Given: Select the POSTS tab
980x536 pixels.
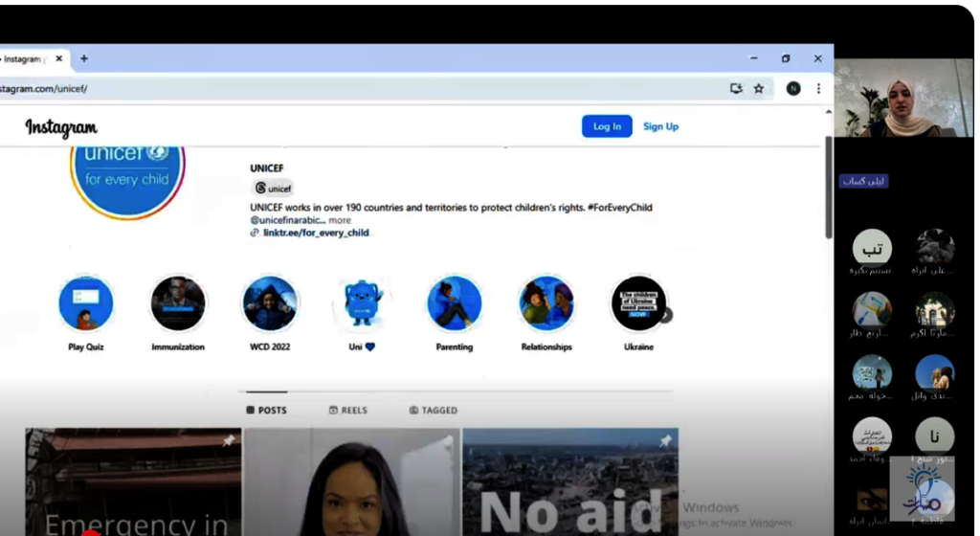Looking at the screenshot, I should (x=266, y=411).
